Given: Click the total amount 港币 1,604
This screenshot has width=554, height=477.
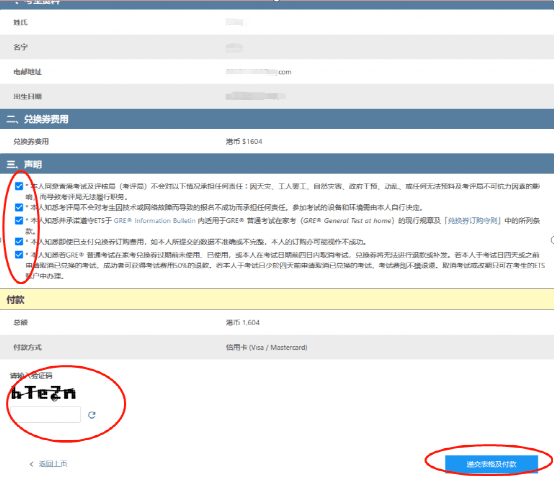Looking at the screenshot, I should click(243, 322).
